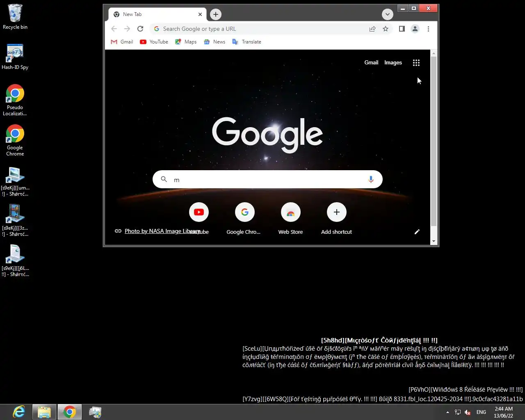Open the fourth taskbar application icon
The width and height of the screenshot is (525, 420).
tap(95, 412)
